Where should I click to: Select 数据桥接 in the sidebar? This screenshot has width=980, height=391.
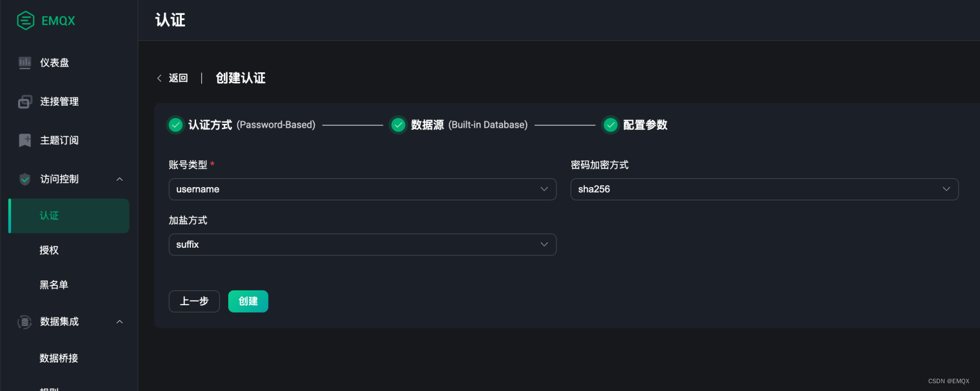point(59,358)
